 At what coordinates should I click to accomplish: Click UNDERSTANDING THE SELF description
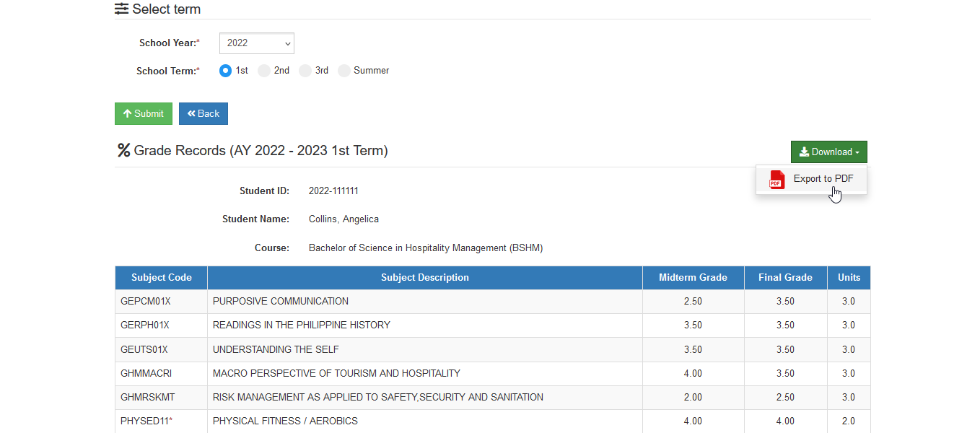pyautogui.click(x=276, y=350)
